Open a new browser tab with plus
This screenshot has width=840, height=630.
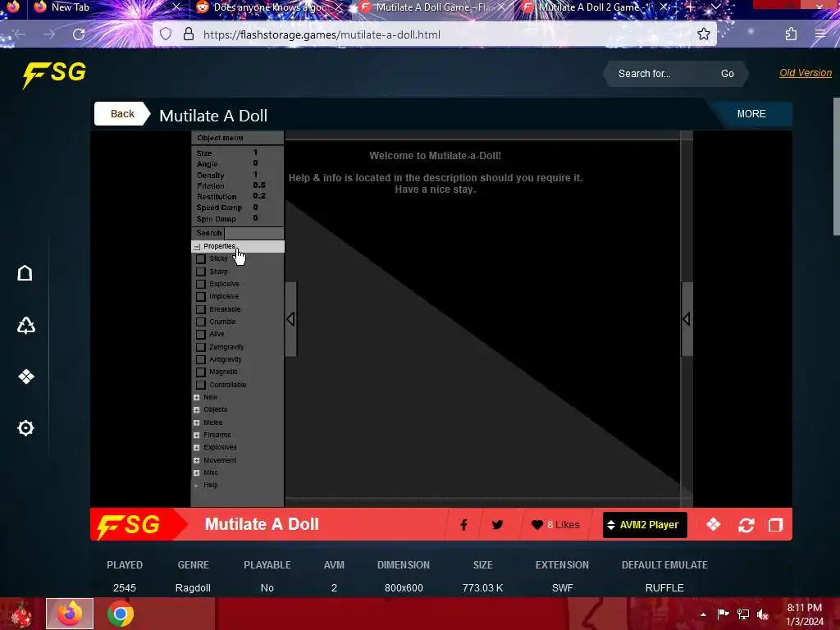tap(690, 7)
